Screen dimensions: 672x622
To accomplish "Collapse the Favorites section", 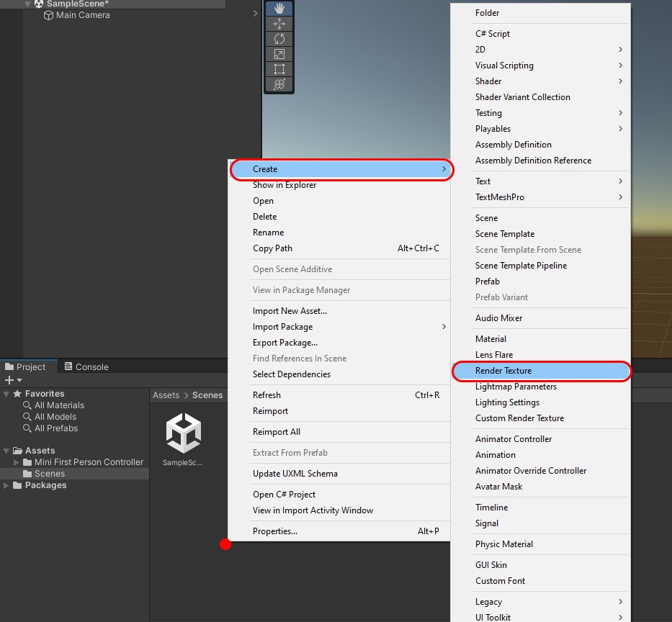I will pyautogui.click(x=7, y=394).
